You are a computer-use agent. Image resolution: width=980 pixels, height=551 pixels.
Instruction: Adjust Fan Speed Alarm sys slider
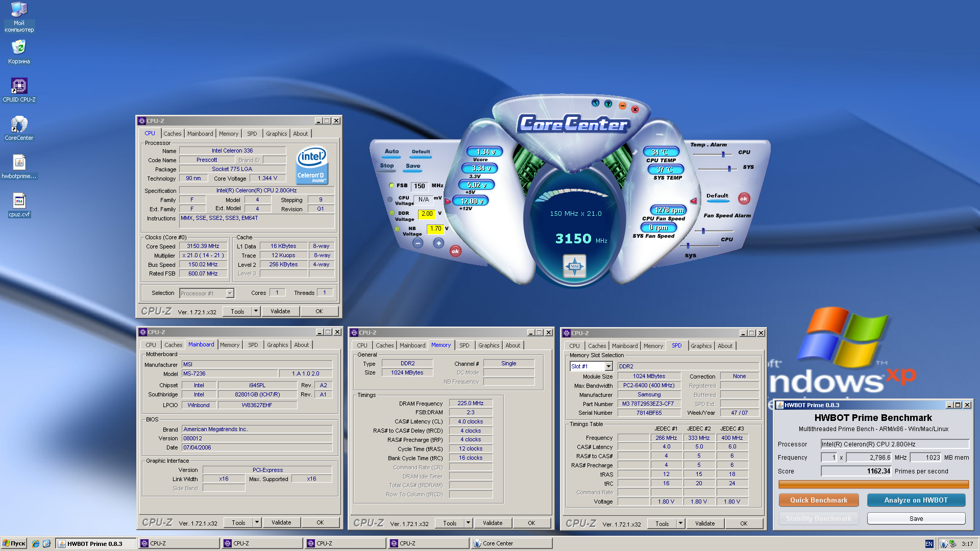pos(688,246)
